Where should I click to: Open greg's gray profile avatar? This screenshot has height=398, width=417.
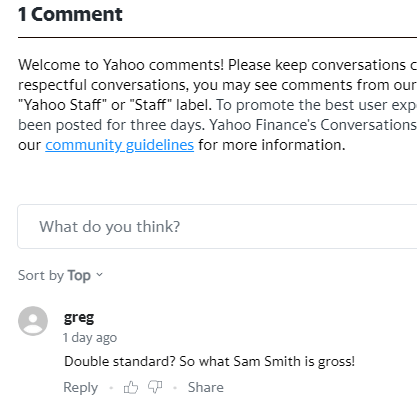[x=33, y=321]
